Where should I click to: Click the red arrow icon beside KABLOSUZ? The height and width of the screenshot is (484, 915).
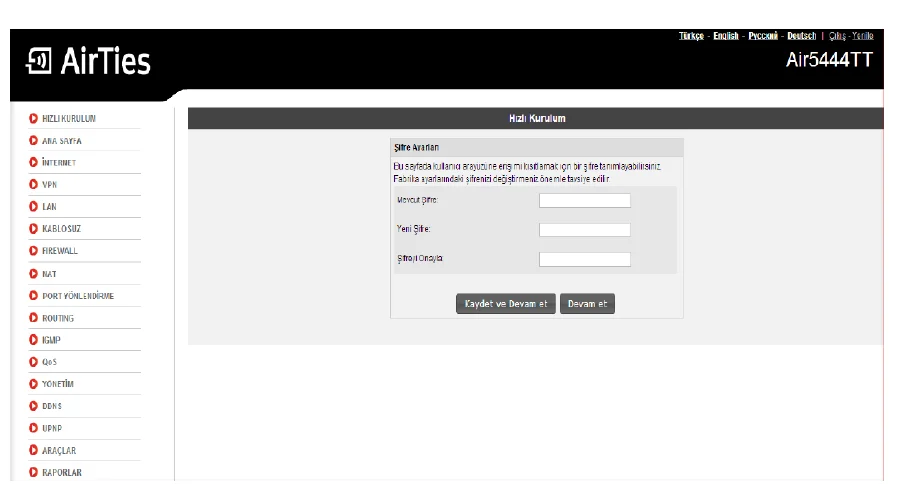coord(33,229)
